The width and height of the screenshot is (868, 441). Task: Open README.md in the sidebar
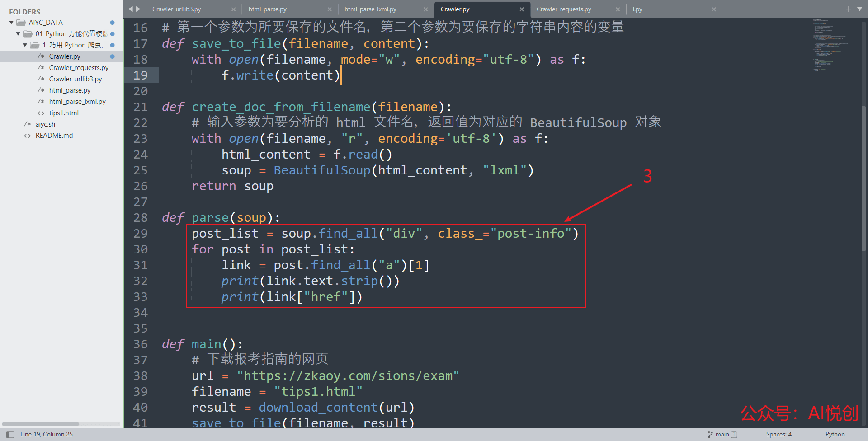[54, 136]
